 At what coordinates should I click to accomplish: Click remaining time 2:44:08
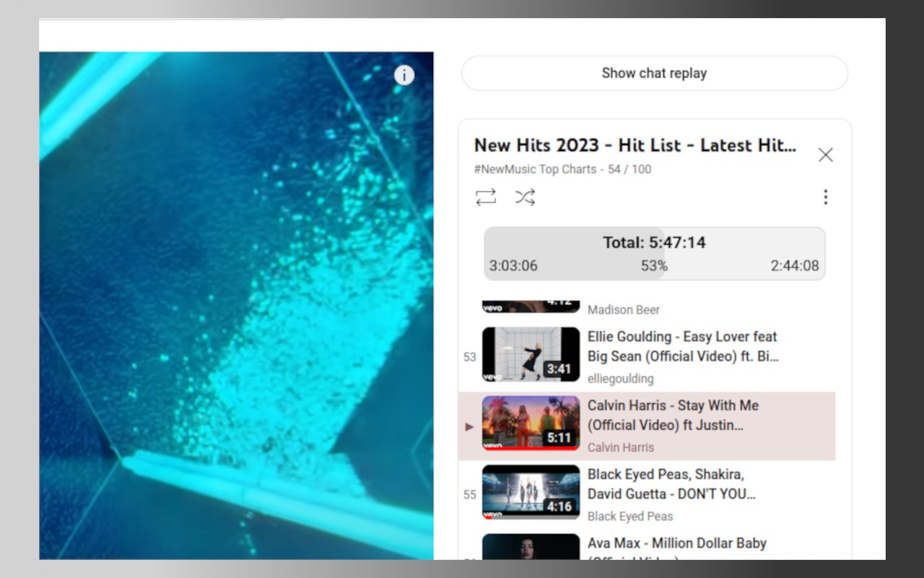(x=794, y=266)
